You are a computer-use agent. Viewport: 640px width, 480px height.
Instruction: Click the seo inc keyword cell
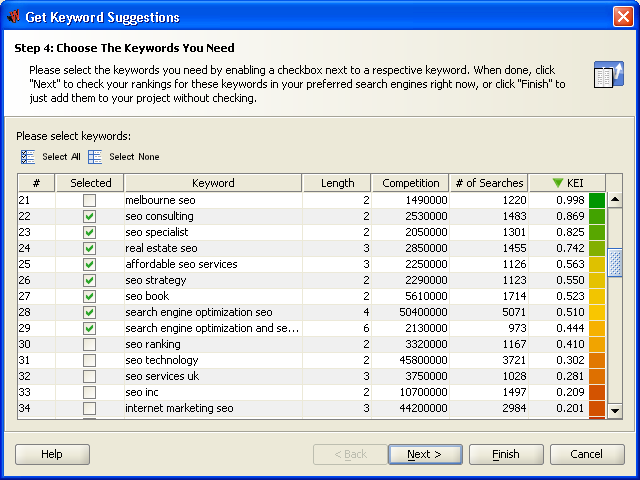pyautogui.click(x=213, y=392)
